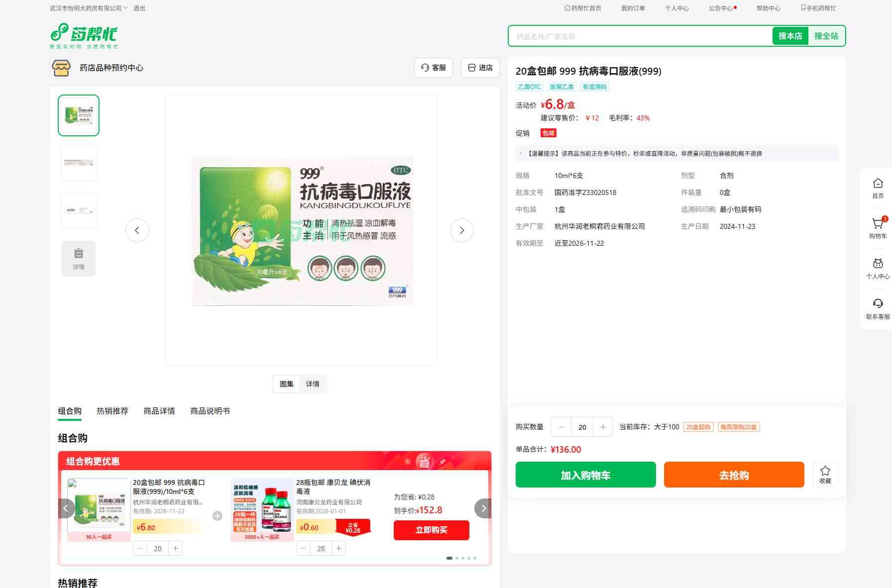Show next product image with right arrow
Screen dimensions: 892x588
point(461,230)
